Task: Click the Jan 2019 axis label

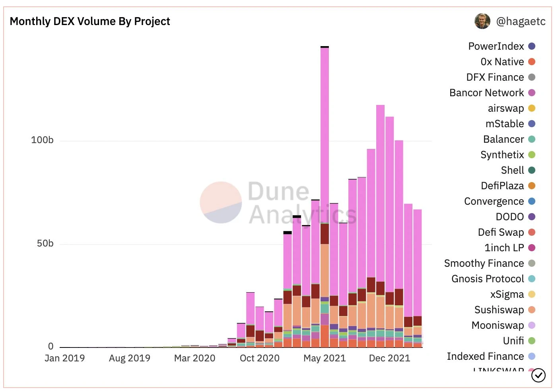Action: pos(65,358)
